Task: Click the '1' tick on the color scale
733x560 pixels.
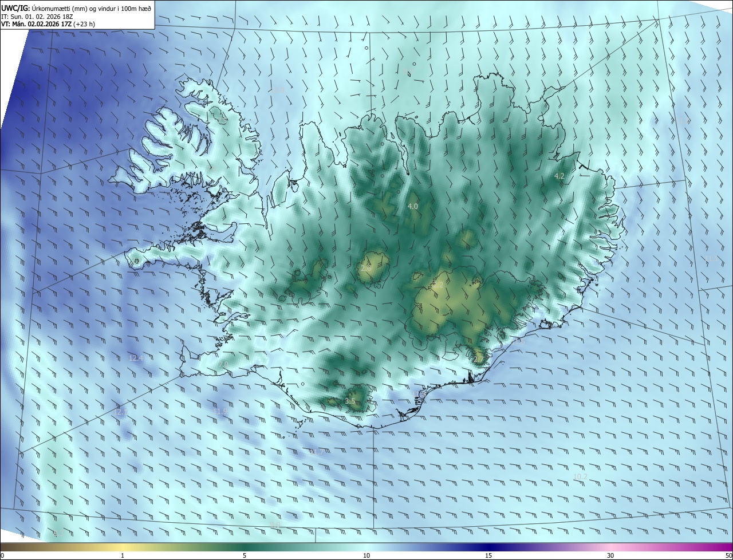Action: tap(123, 555)
